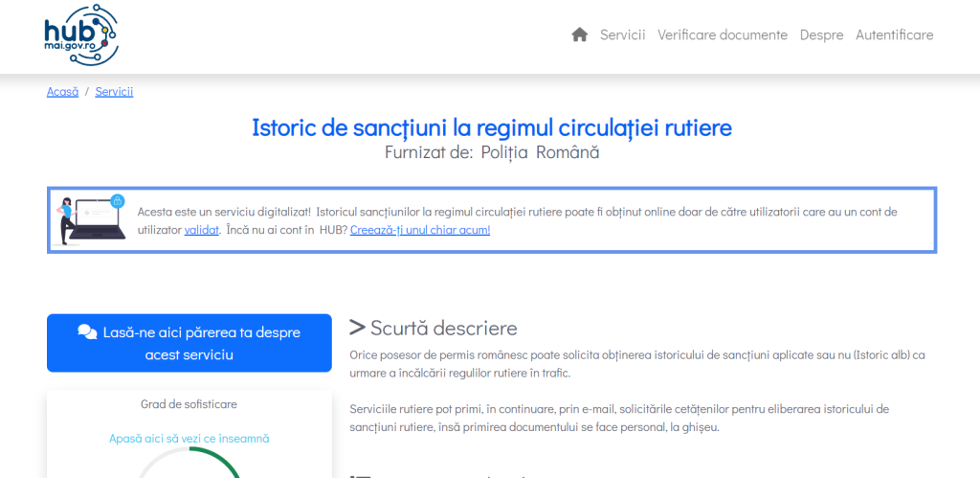The width and height of the screenshot is (980, 478).
Task: Click 'Creează-ți unul chiar acum!' link
Action: click(x=420, y=230)
